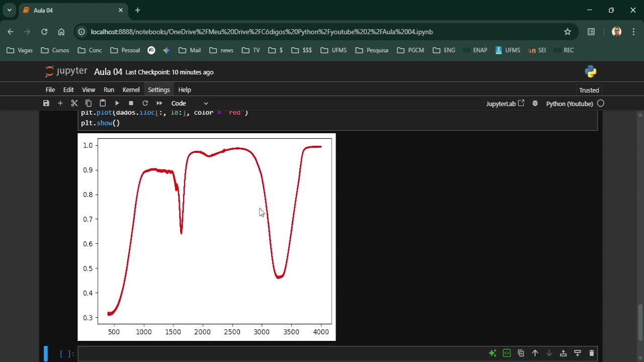Reload the browser page
Screen dimensions: 644x362
click(x=44, y=32)
